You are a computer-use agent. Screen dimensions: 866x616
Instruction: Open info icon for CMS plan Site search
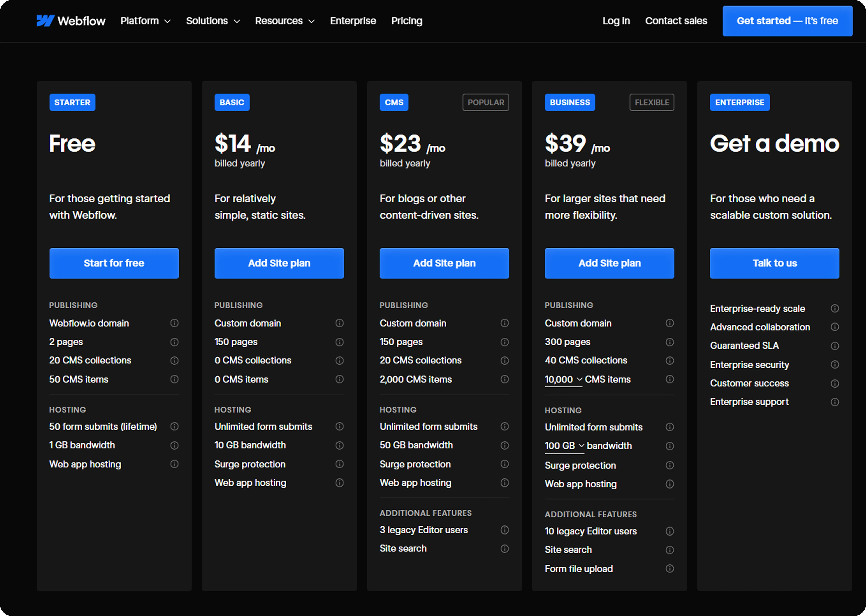coord(505,549)
